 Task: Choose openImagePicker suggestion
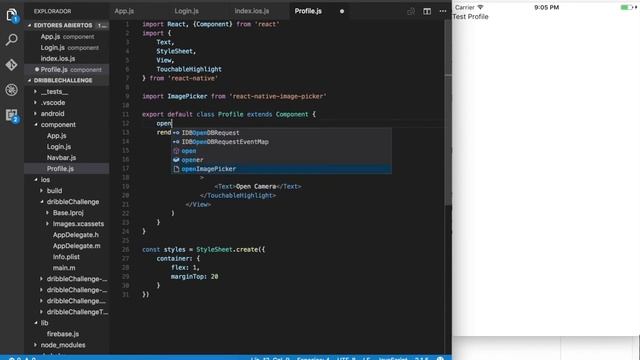pos(281,169)
